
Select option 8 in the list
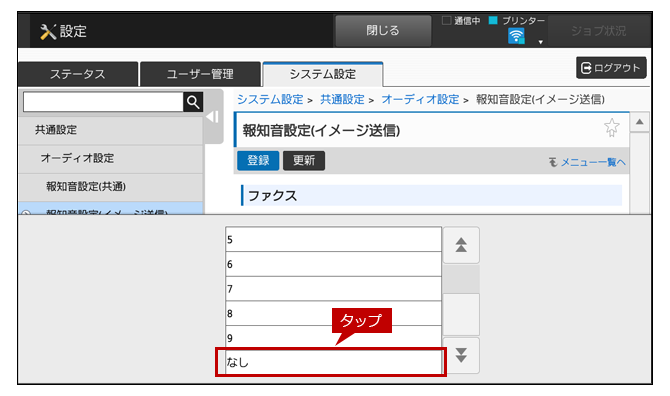point(333,314)
